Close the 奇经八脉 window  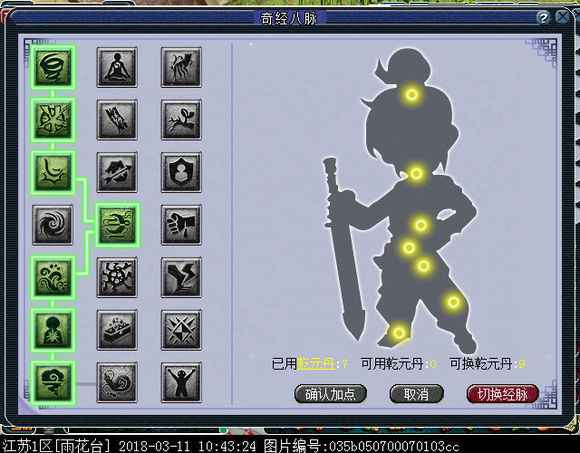(x=563, y=17)
